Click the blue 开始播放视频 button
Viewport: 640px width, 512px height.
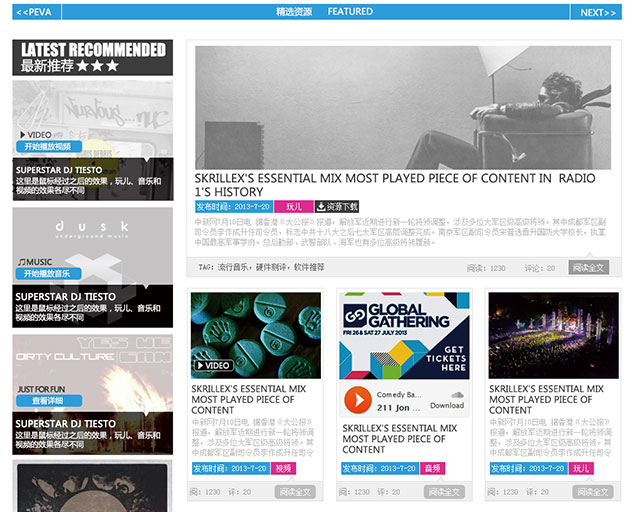[48, 146]
